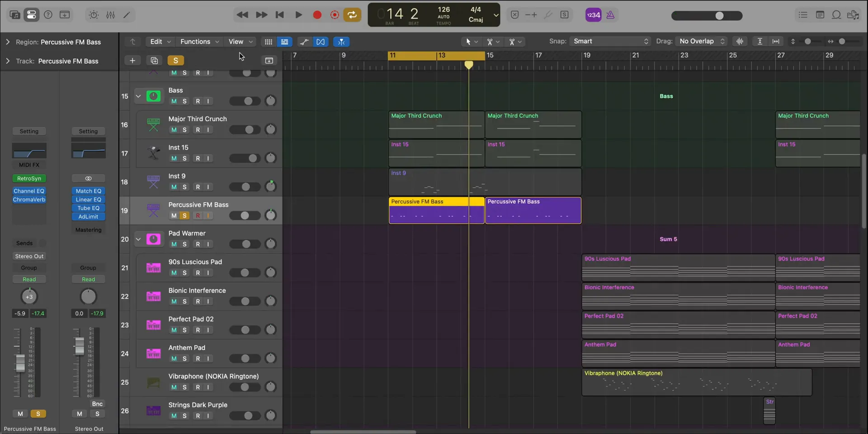The image size is (868, 434).
Task: Show automation with the curve icon
Action: coord(304,42)
